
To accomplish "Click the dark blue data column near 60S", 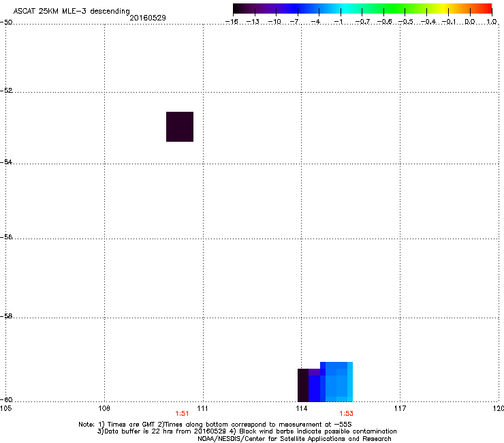I will (315, 388).
